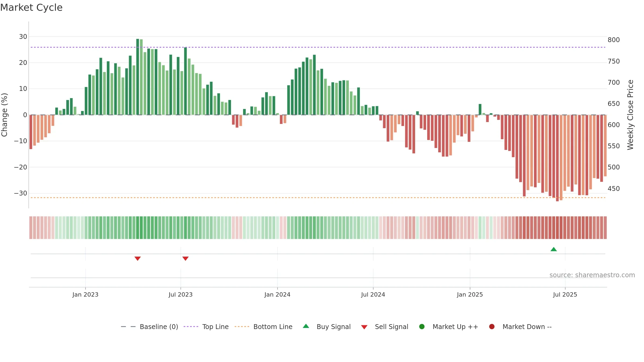Viewport: 644px width, 362px height.
Task: Click the Jan 2025 axis label
Action: click(x=470, y=294)
